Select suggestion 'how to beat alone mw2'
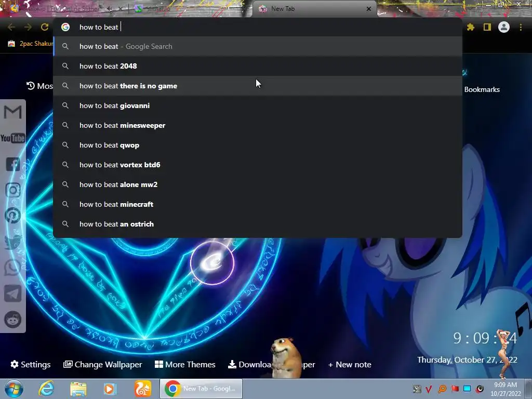 point(258,184)
